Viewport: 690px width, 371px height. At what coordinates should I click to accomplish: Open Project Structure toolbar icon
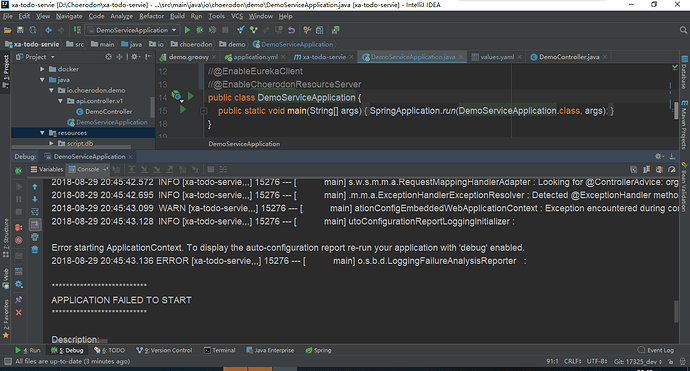click(320, 30)
